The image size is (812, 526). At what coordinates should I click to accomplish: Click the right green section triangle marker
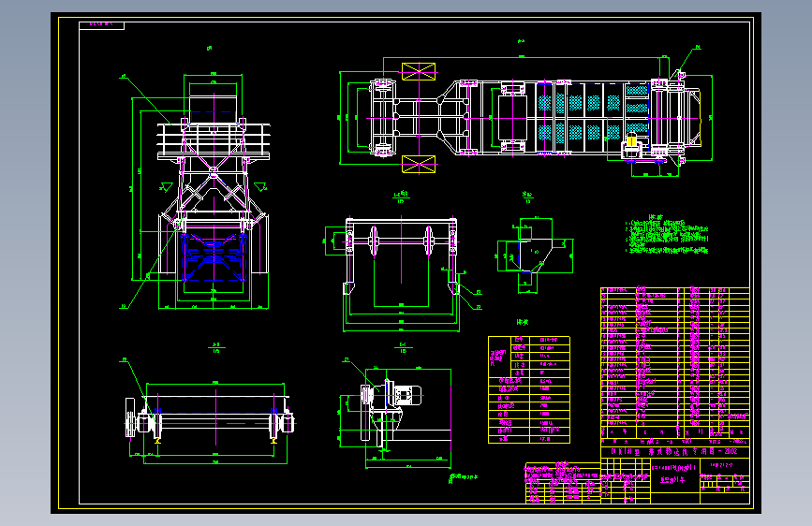[260, 187]
